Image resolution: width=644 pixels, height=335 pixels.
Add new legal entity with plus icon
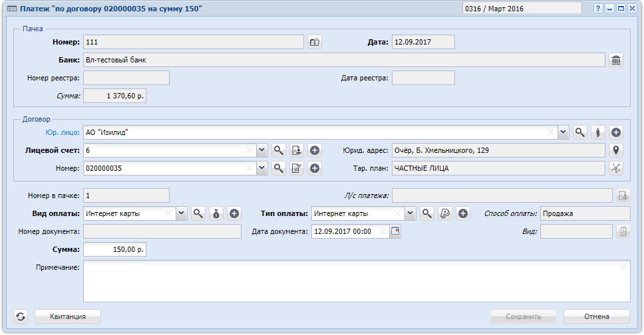click(616, 133)
